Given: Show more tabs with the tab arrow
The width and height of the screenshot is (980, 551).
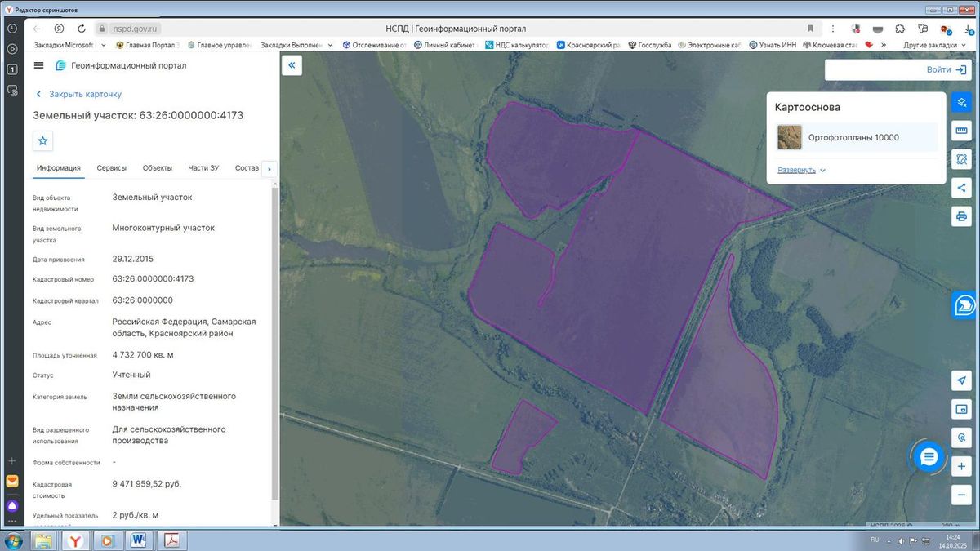Looking at the screenshot, I should [269, 169].
